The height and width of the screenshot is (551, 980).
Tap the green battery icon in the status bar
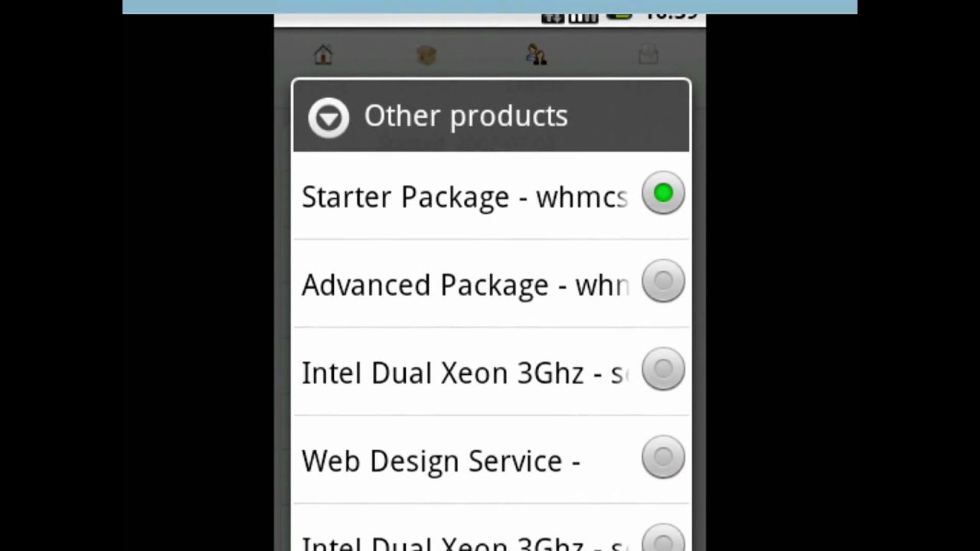(x=619, y=16)
